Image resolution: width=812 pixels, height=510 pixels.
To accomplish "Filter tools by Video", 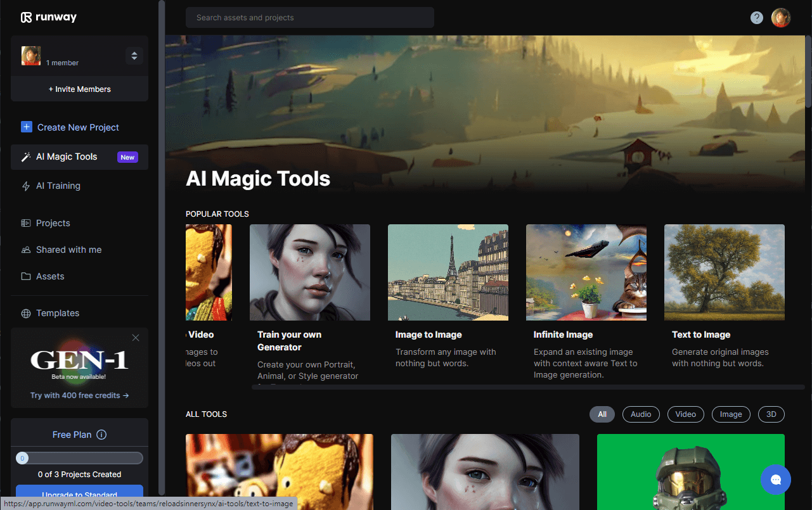I will click(686, 414).
